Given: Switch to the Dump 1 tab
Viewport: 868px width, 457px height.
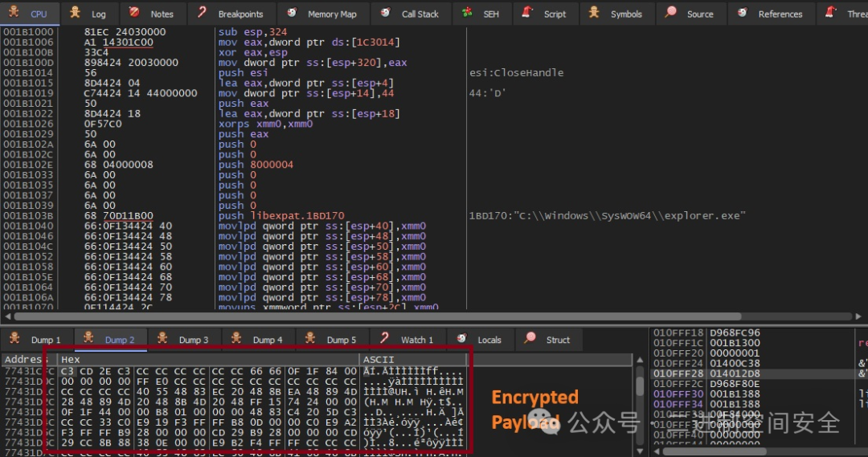Looking at the screenshot, I should point(36,339).
